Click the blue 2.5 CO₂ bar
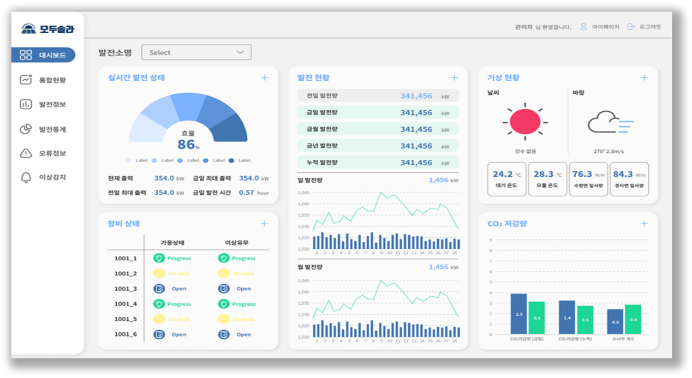The width and height of the screenshot is (692, 378). [519, 314]
